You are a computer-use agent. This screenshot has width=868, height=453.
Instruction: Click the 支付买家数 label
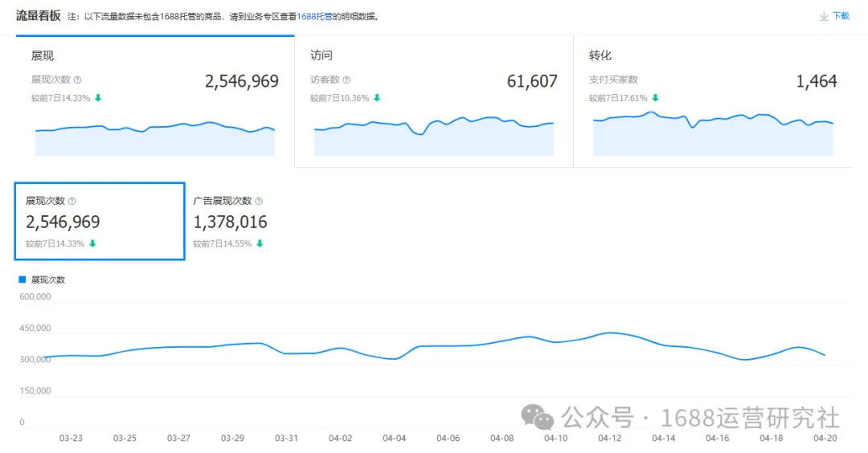613,80
